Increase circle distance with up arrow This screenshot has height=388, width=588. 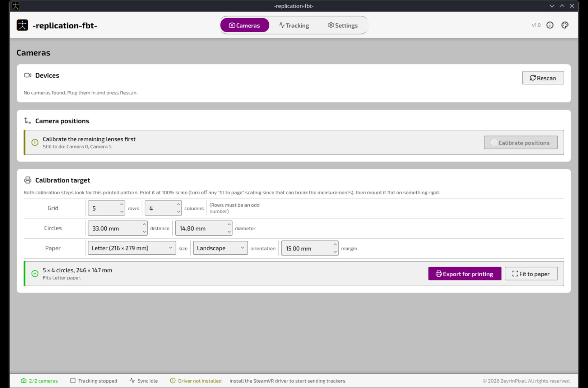pos(144,225)
